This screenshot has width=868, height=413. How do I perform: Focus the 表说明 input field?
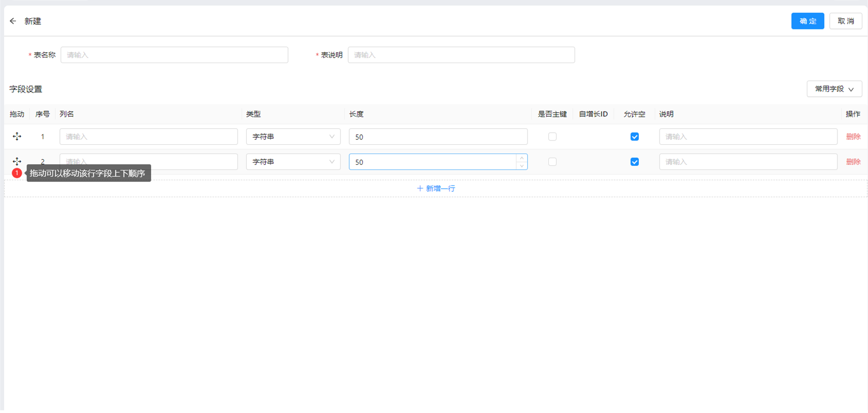(461, 55)
